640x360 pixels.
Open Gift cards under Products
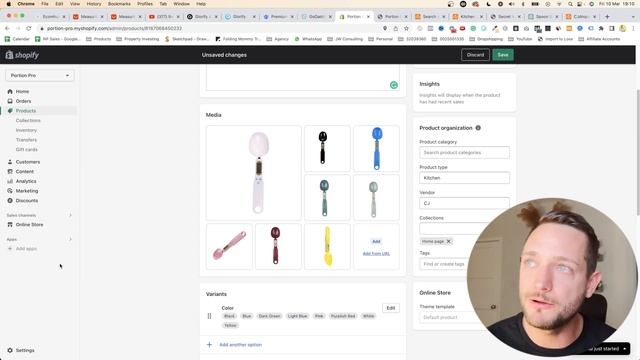(27, 150)
